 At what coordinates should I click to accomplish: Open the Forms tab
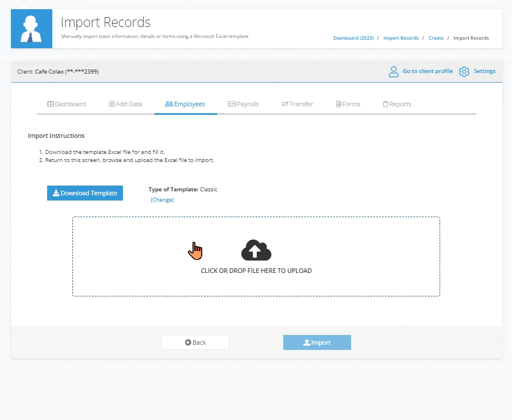click(348, 104)
